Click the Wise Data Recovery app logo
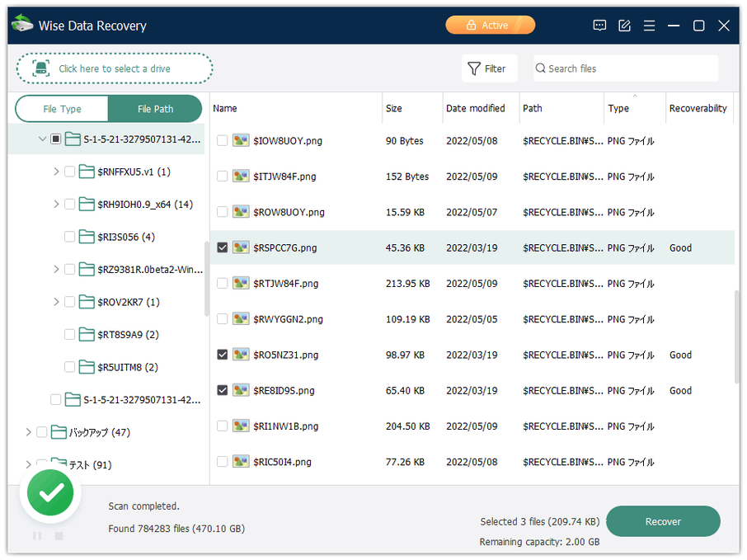 pos(22,24)
